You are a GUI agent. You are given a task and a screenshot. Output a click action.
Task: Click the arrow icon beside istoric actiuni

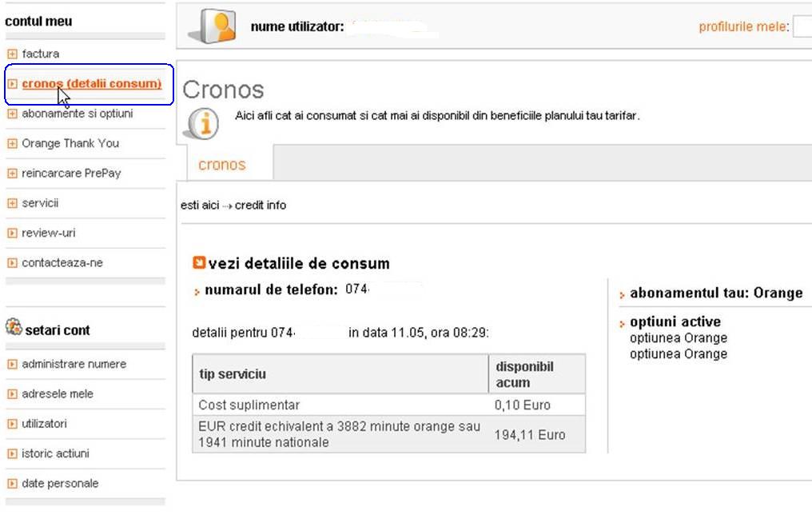(x=12, y=453)
